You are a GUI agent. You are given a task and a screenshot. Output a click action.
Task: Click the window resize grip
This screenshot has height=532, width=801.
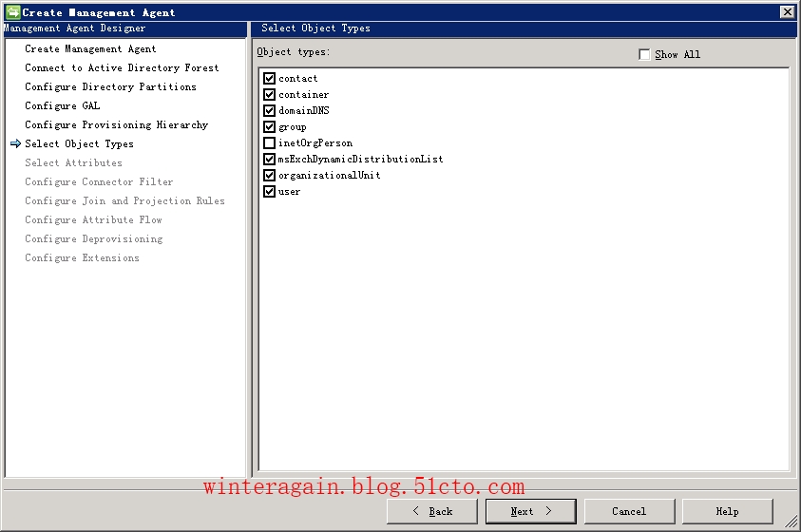pos(791,522)
